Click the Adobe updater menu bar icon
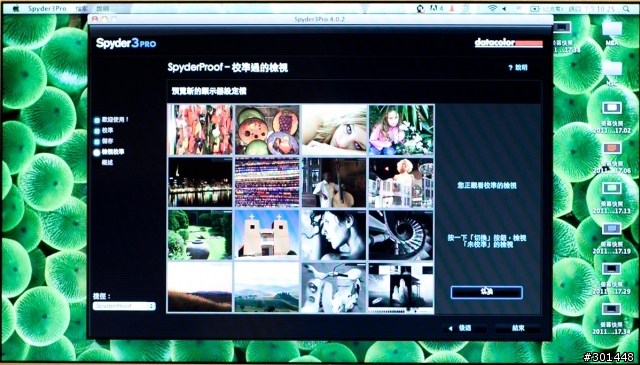Viewport: 640px width, 365px height. click(436, 9)
